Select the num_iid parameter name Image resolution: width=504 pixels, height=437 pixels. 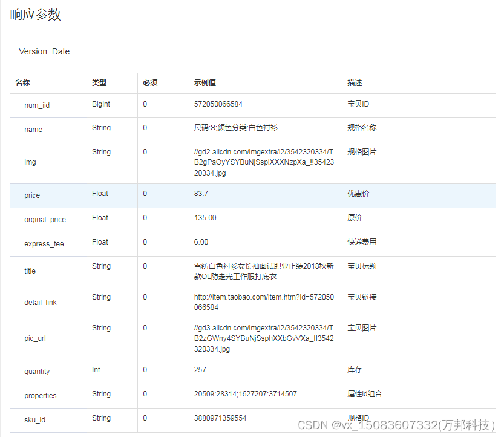(37, 105)
